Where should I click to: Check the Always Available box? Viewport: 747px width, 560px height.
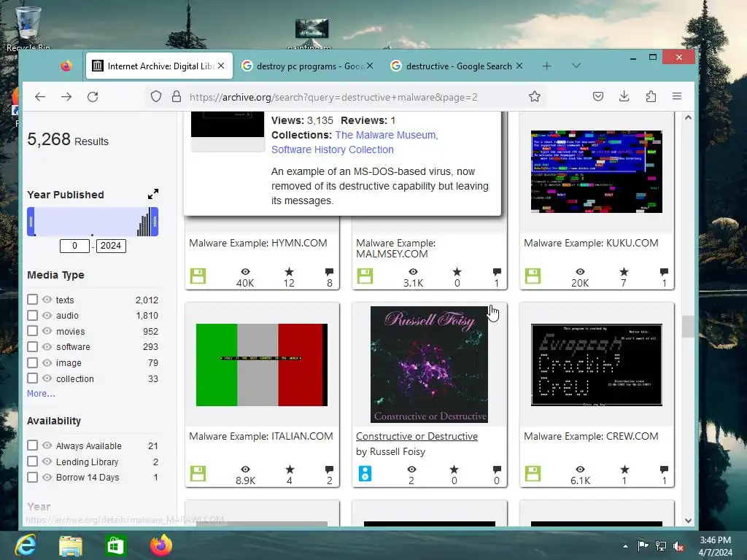32,446
